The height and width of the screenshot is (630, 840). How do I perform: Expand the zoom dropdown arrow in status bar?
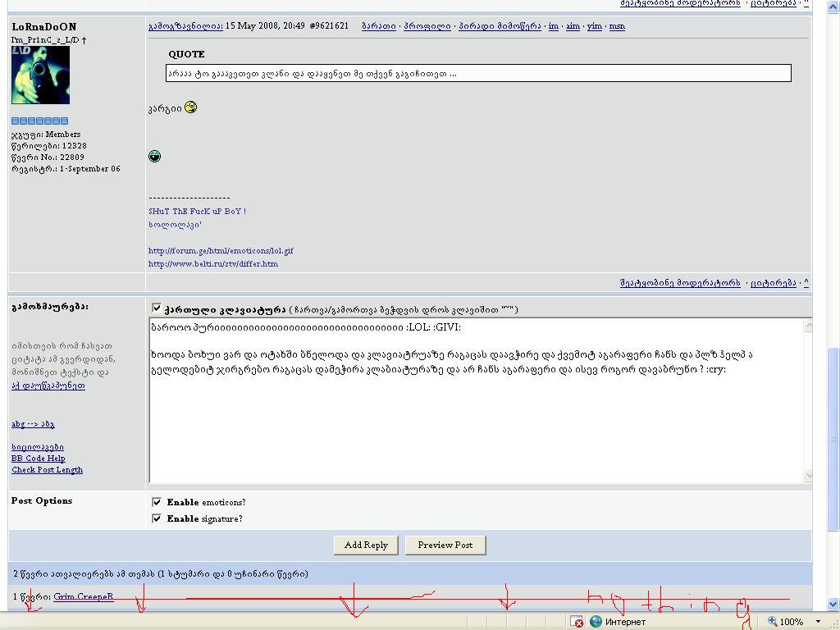click(x=818, y=622)
